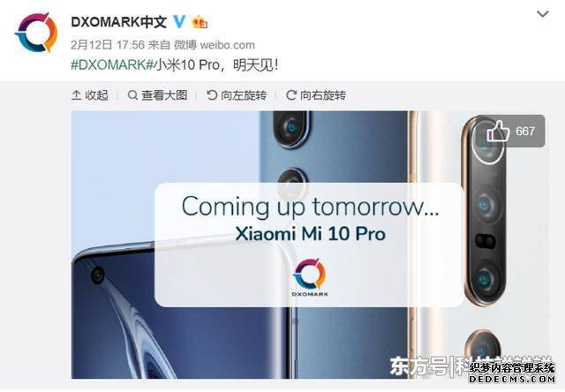Expand the post options chevron
The height and width of the screenshot is (392, 565).
(x=543, y=14)
